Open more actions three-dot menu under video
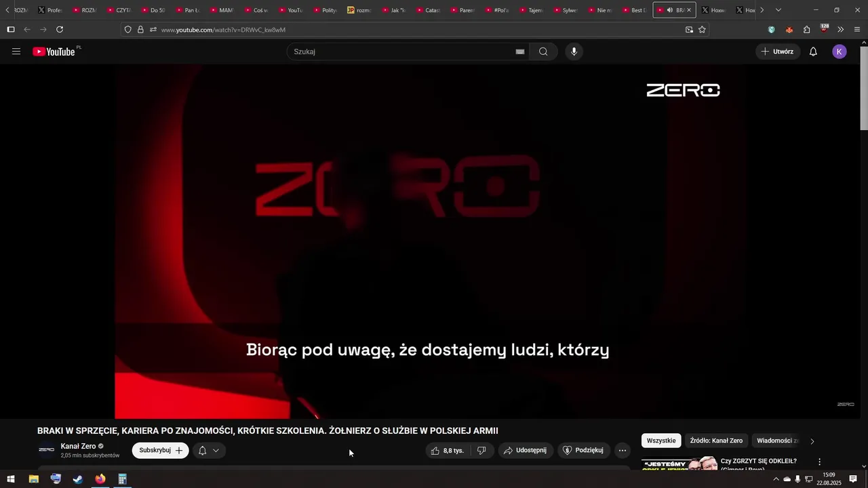Image resolution: width=868 pixels, height=488 pixels. pos(623,450)
